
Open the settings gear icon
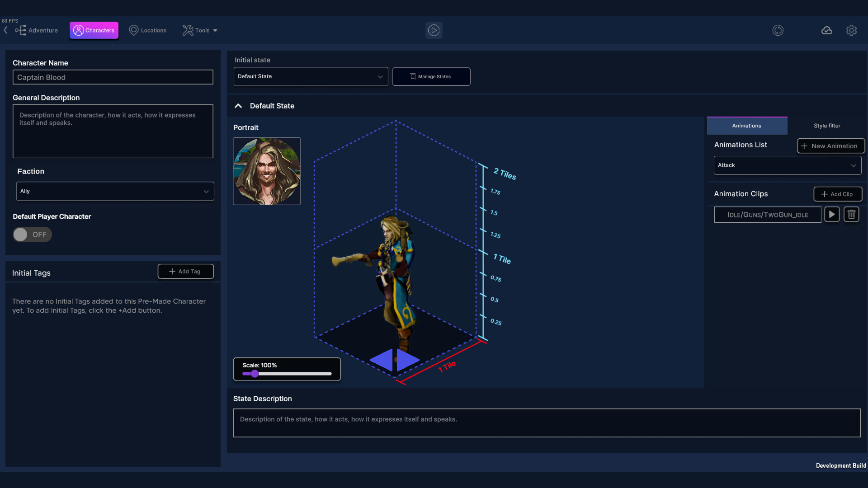click(852, 30)
